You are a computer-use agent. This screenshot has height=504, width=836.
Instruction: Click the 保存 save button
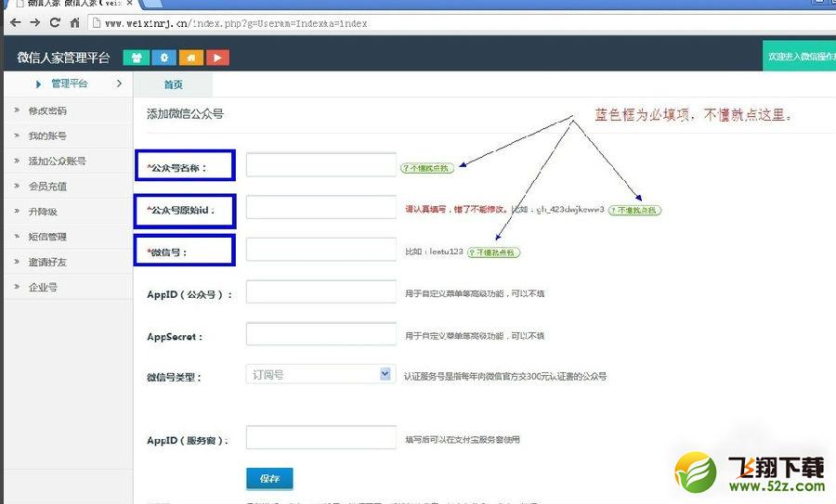(x=269, y=478)
